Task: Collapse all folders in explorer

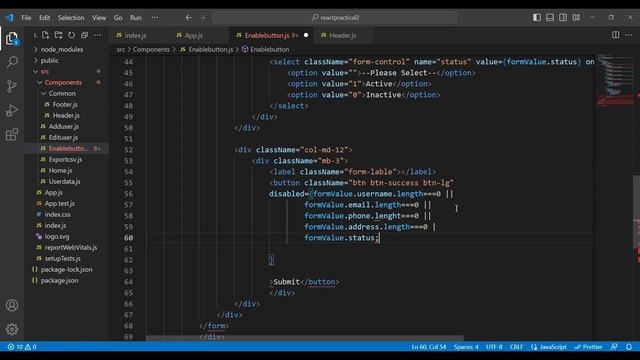Action: [x=84, y=36]
